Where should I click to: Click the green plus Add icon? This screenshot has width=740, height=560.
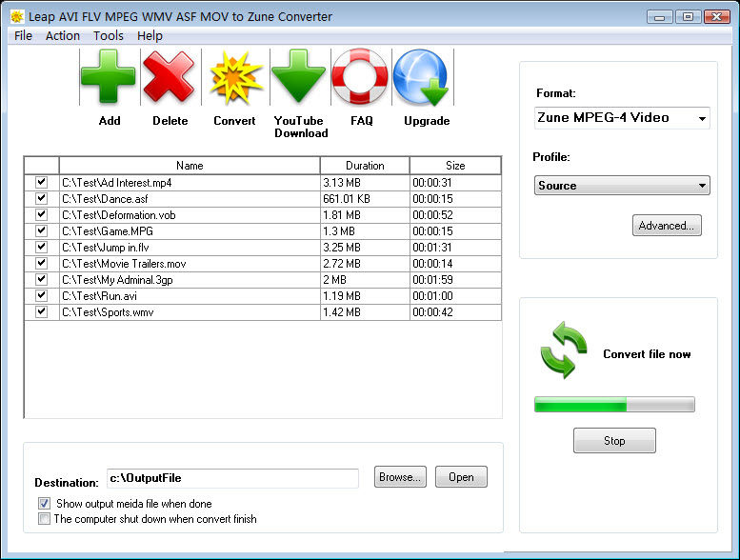109,76
